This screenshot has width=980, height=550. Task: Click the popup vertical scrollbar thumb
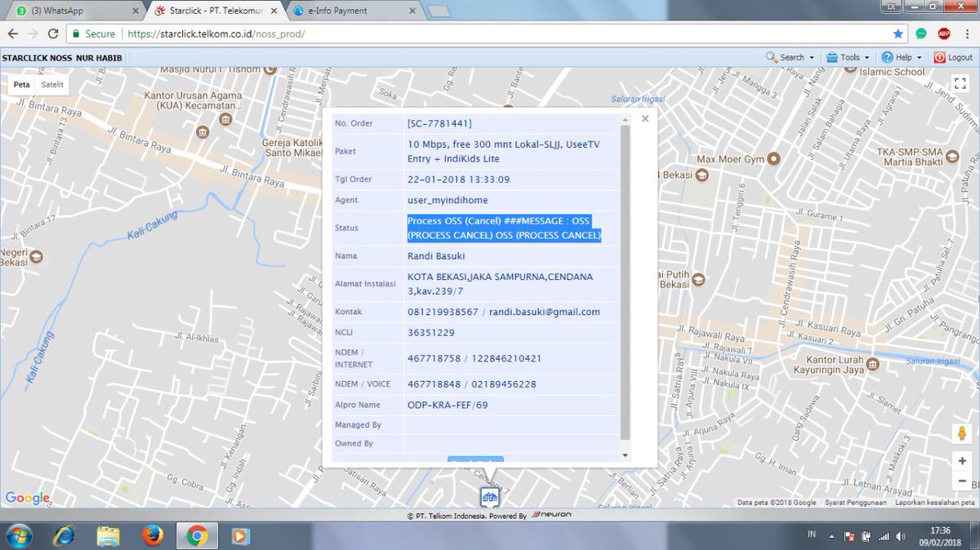point(625,282)
